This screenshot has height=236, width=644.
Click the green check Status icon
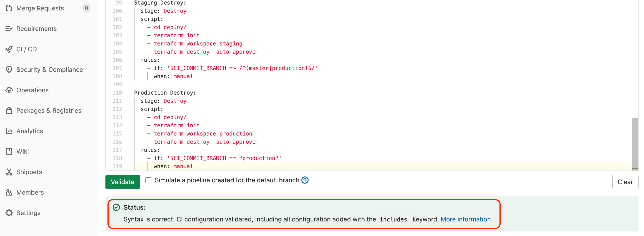[116, 207]
